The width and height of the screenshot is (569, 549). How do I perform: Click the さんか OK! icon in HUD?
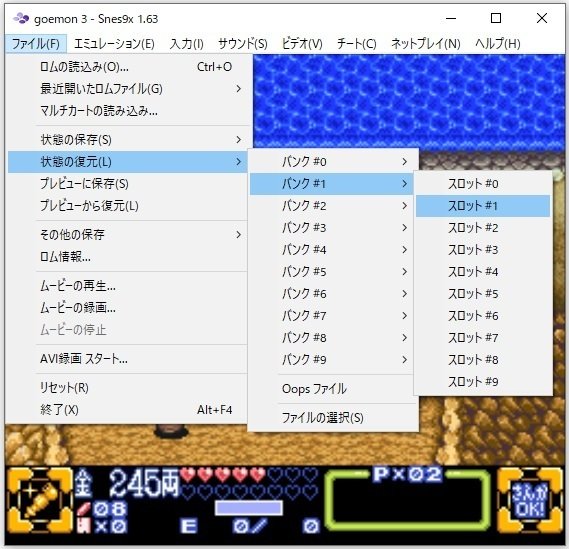pyautogui.click(x=530, y=500)
